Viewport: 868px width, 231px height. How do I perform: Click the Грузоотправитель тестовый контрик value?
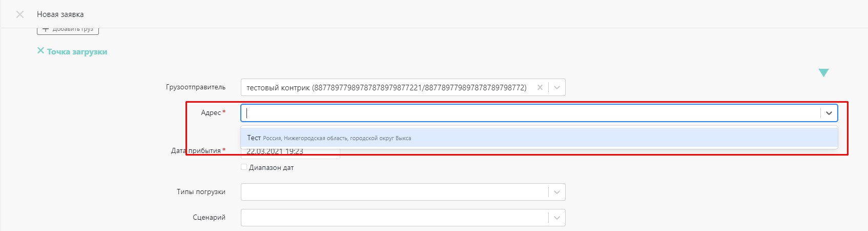pyautogui.click(x=386, y=88)
